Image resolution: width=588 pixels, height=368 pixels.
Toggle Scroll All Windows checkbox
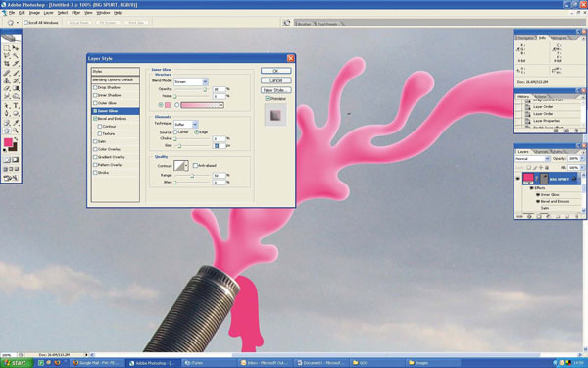click(x=26, y=23)
